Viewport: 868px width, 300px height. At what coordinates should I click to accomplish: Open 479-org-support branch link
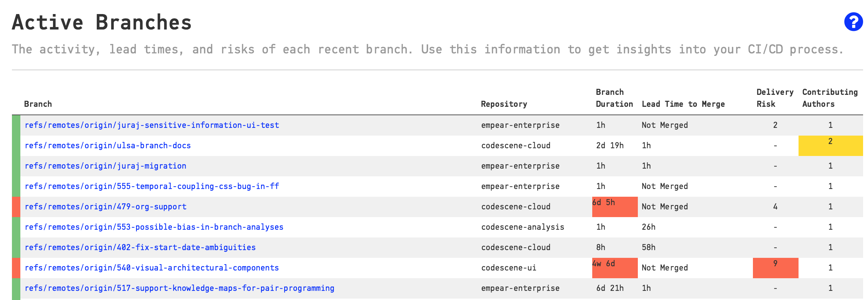pyautogui.click(x=105, y=207)
